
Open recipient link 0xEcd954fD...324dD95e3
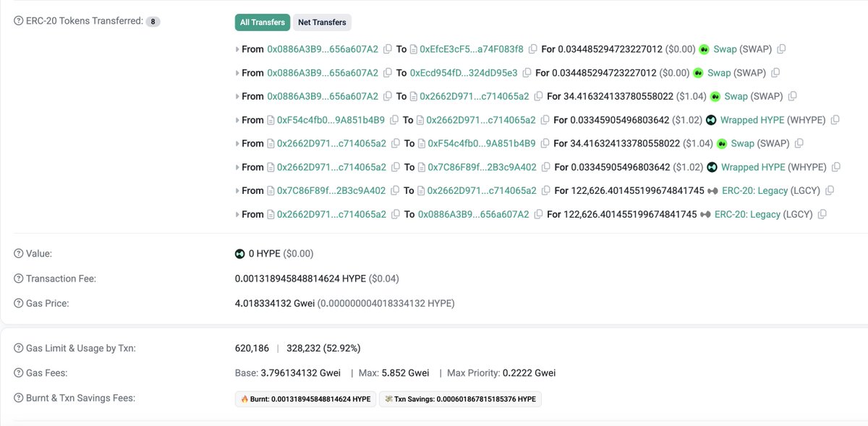click(464, 73)
